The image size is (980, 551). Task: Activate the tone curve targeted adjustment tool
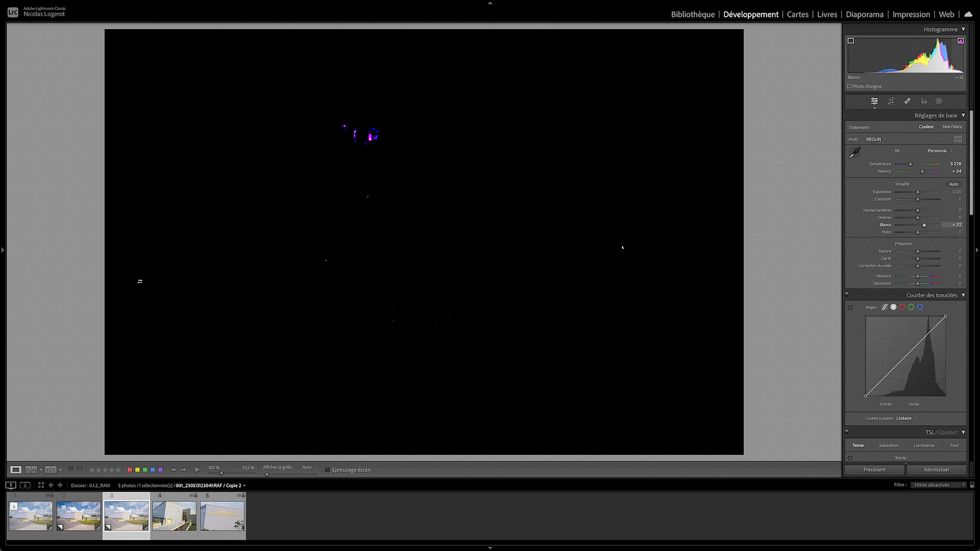pyautogui.click(x=850, y=307)
